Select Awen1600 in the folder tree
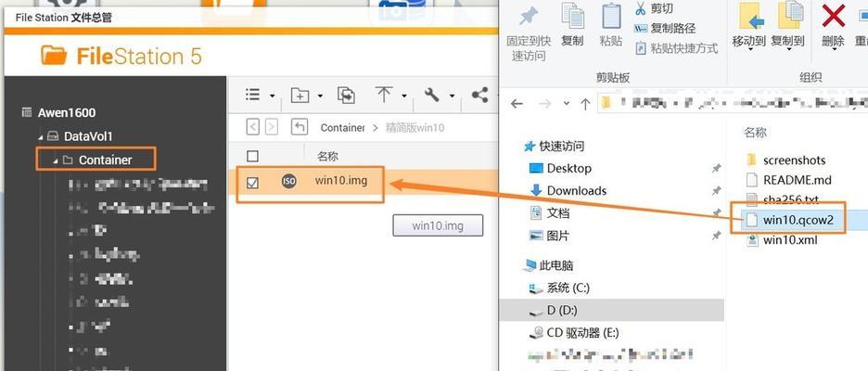Viewport: 868px width, 371px height. 67,113
